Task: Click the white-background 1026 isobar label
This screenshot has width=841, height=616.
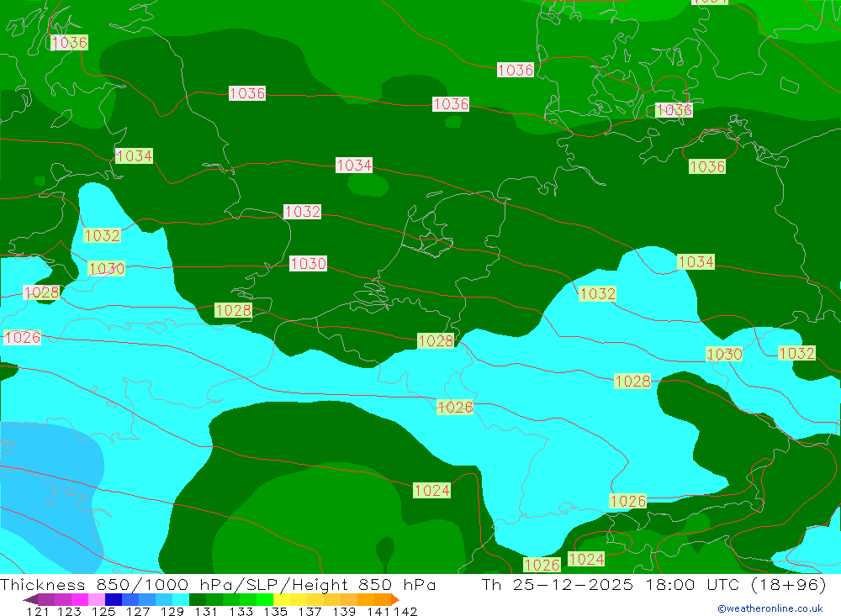Action: [x=23, y=337]
